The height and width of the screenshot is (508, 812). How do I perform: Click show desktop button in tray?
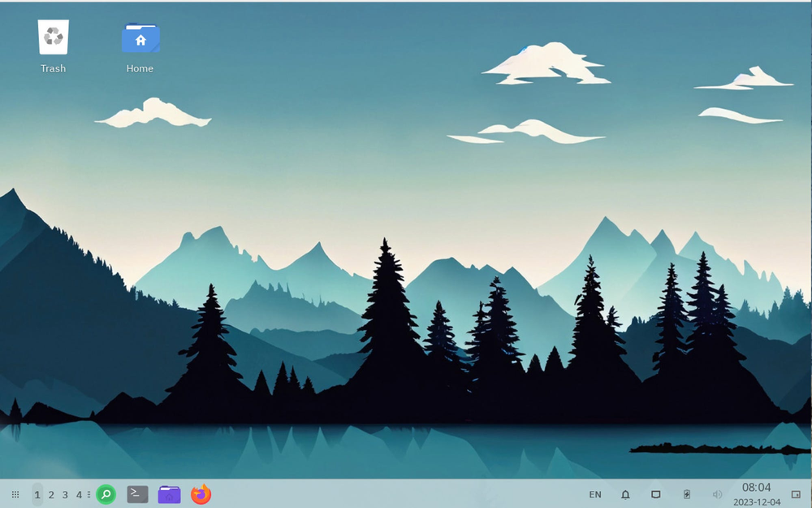coord(796,495)
